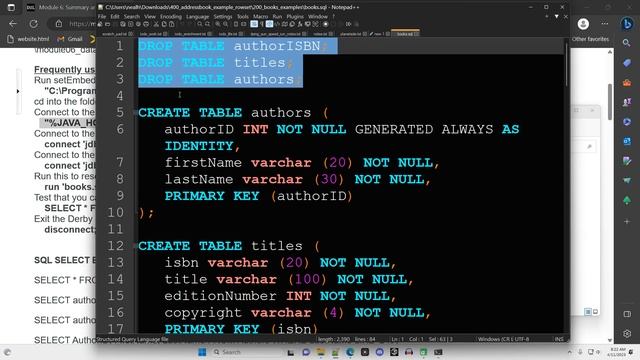
Task: Open the Search menu in Notepad++
Action: point(132,16)
